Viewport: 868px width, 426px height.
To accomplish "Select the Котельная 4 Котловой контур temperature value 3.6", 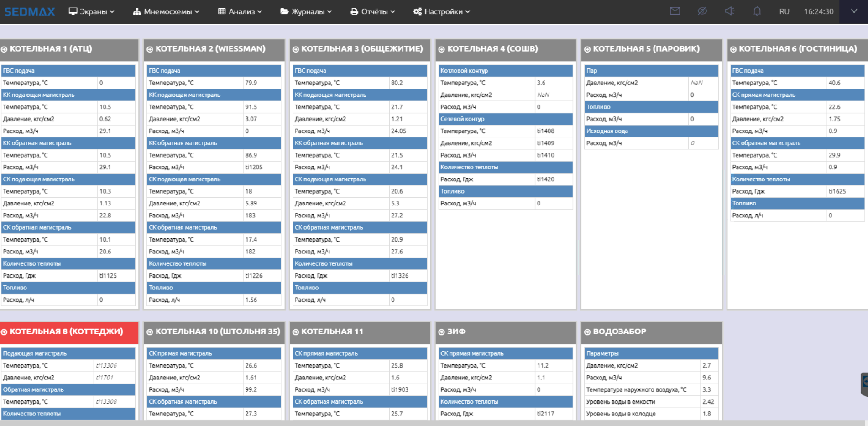I will coord(541,83).
